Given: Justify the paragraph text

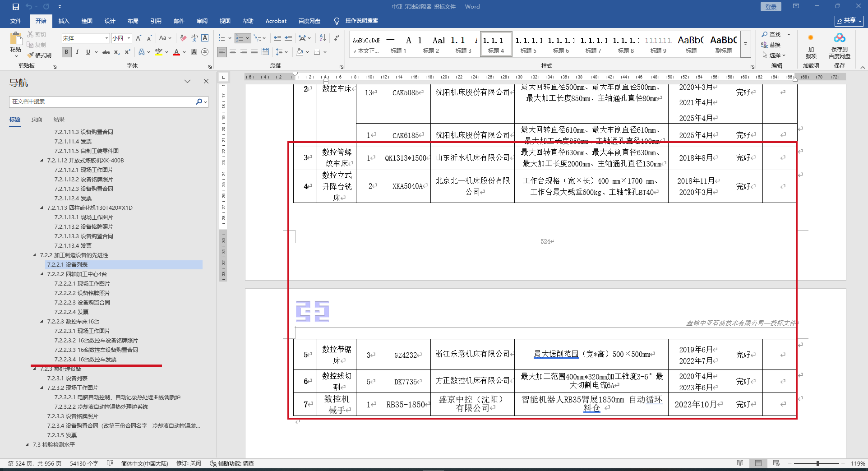Looking at the screenshot, I should [254, 52].
